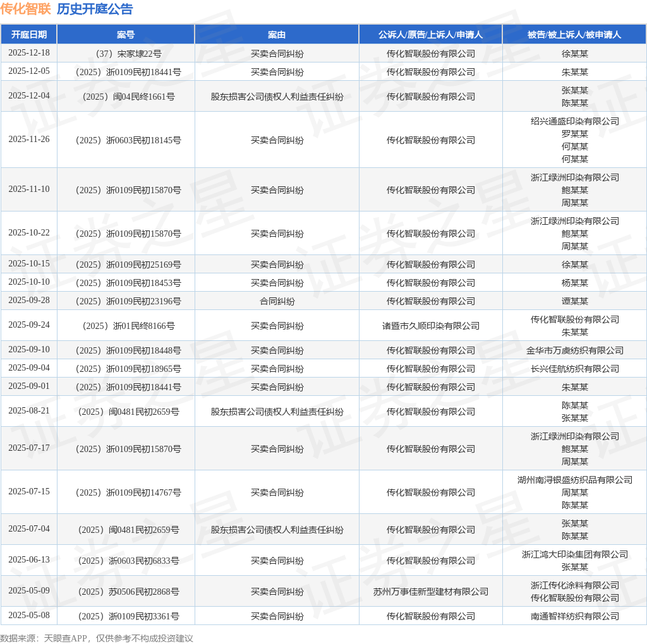Click date cell 2025-11-10
This screenshot has width=647, height=644.
29,189
